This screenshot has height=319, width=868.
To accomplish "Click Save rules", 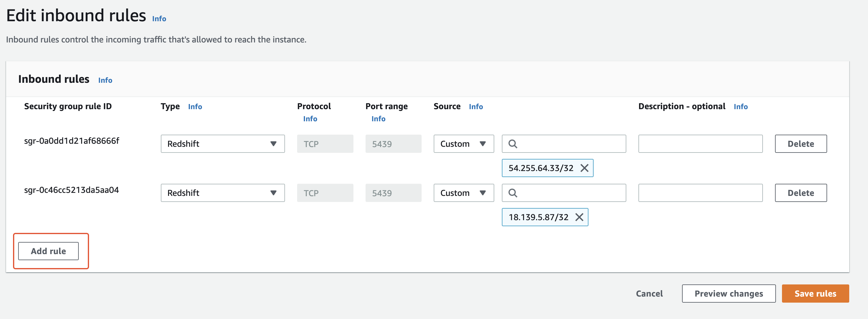I will 815,294.
